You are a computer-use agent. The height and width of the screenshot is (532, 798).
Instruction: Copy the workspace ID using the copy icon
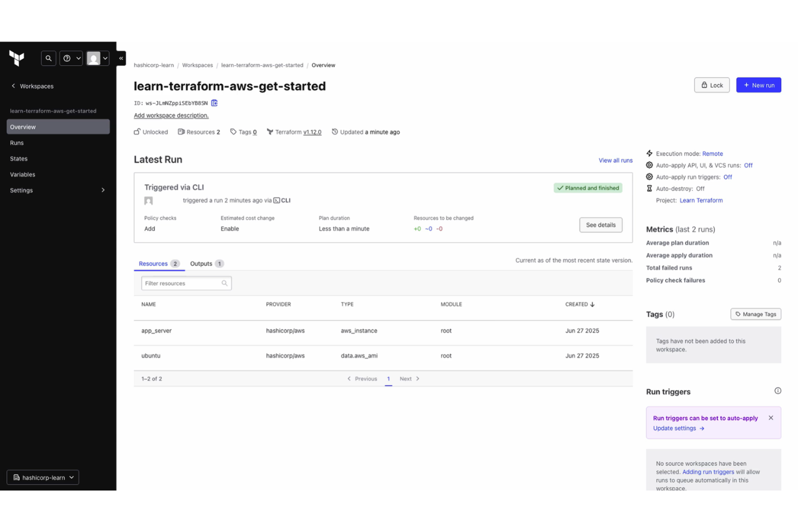pos(214,103)
